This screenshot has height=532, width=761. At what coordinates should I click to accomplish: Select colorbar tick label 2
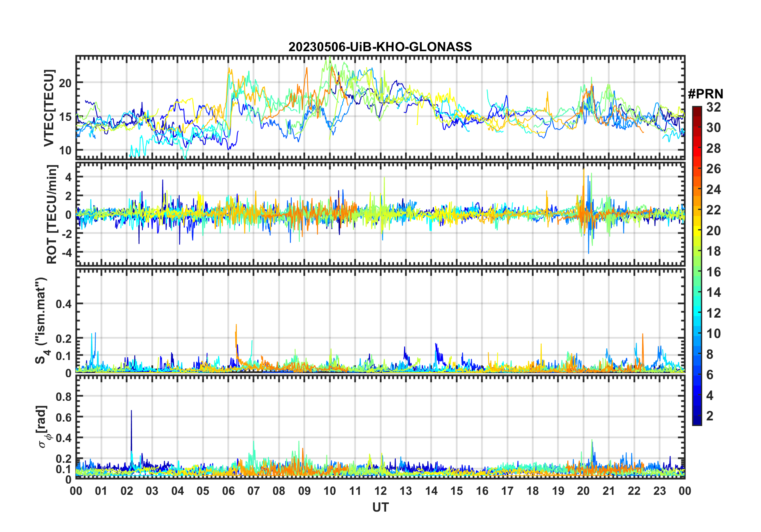tap(710, 416)
